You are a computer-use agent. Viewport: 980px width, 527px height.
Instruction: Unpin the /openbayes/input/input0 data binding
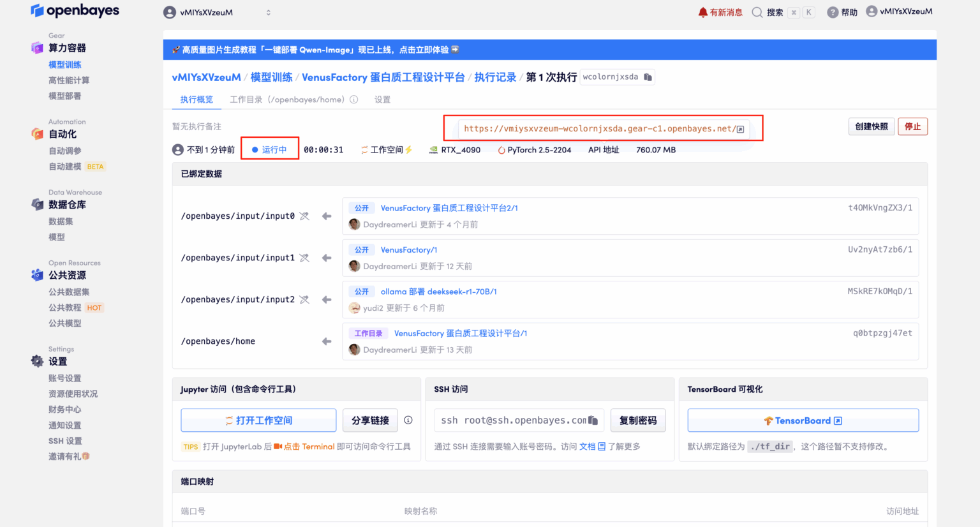coord(304,216)
